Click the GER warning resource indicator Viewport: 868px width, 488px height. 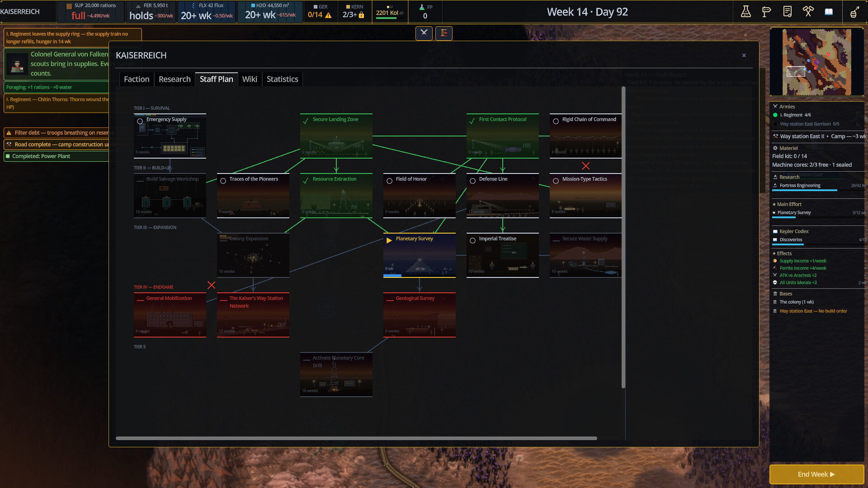[x=320, y=11]
